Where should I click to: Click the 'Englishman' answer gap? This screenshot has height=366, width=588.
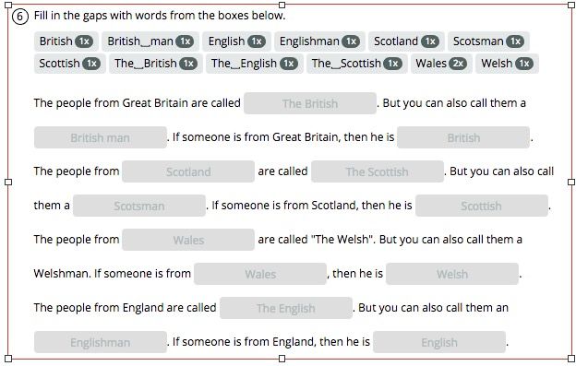click(x=100, y=342)
